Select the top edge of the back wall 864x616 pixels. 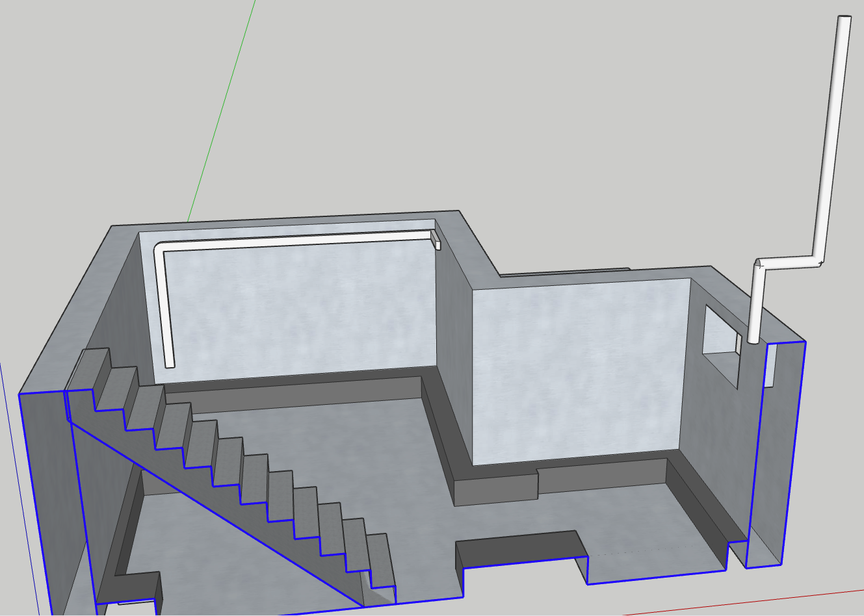[x=286, y=219]
